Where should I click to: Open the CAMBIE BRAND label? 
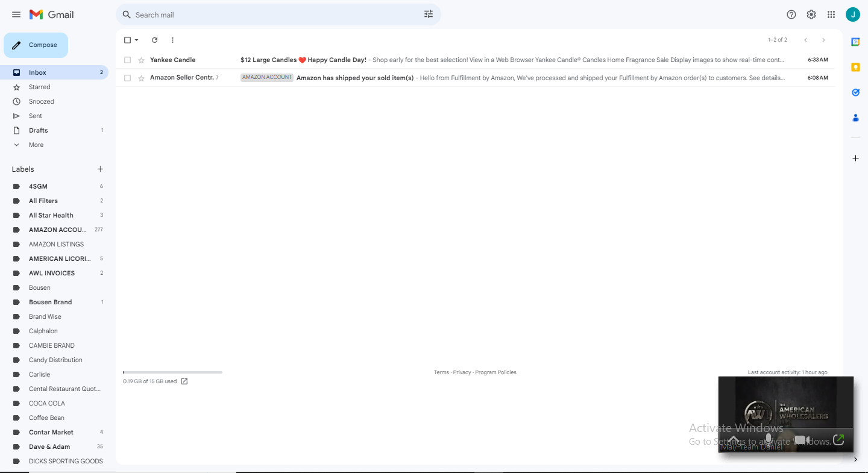(54, 345)
